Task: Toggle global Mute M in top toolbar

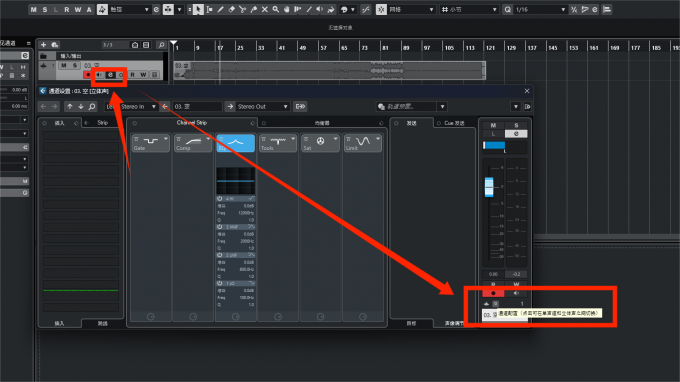Action: [33, 9]
